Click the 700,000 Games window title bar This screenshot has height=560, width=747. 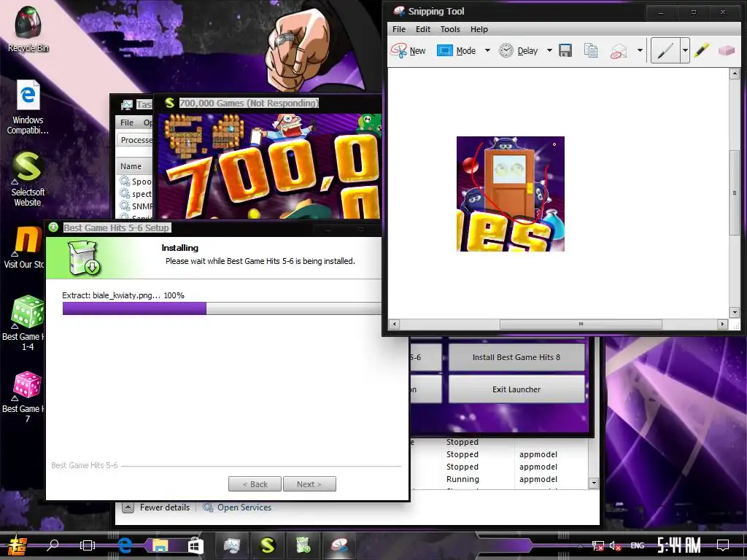(x=267, y=103)
